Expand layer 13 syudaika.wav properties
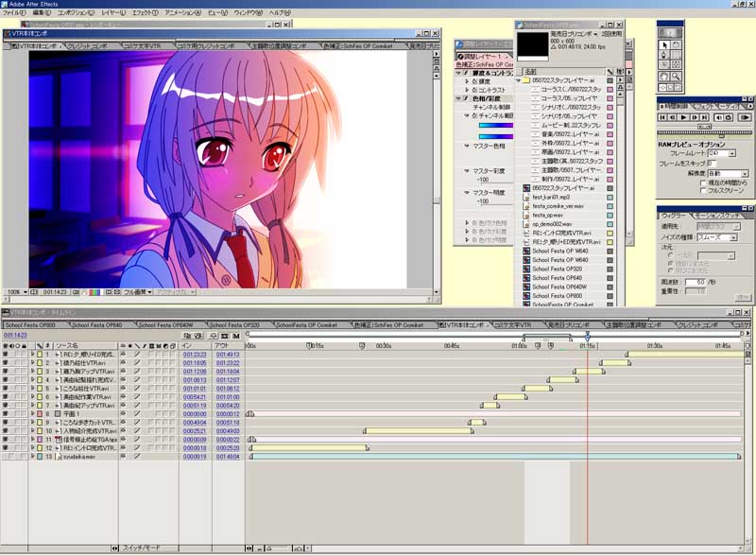Viewport: 756px width, 556px height. click(x=33, y=457)
